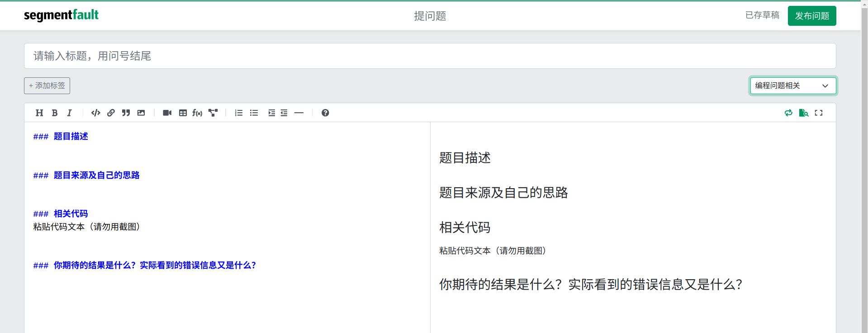Click the + 添加标签 add tag button
868x333 pixels.
pyautogui.click(x=47, y=86)
